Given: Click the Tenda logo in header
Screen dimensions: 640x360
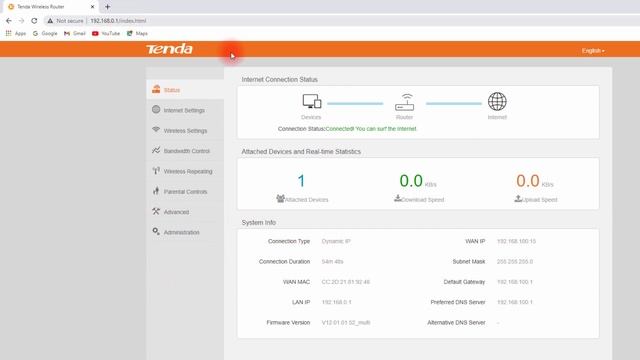Looking at the screenshot, I should click(169, 49).
